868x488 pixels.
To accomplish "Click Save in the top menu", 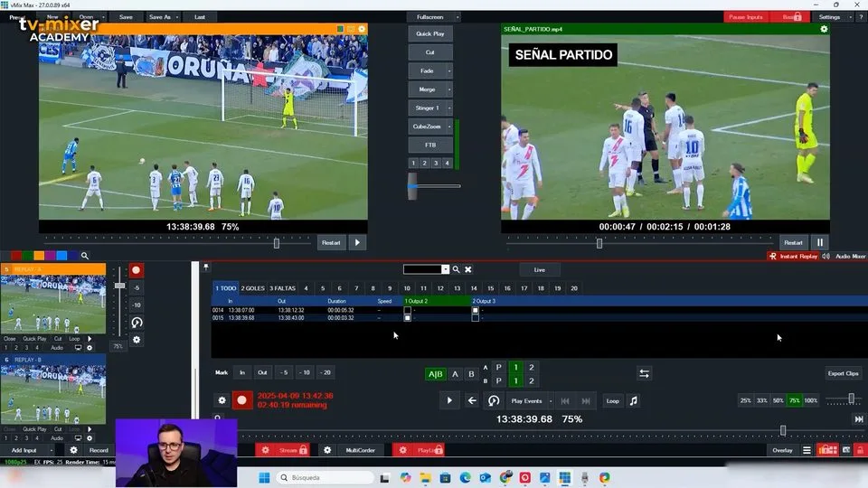I will (126, 17).
